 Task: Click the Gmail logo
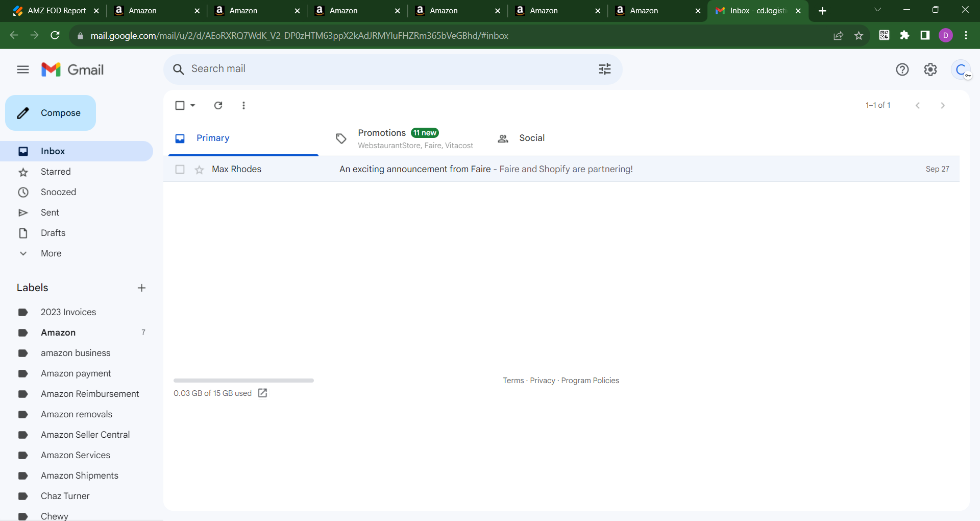click(x=72, y=69)
